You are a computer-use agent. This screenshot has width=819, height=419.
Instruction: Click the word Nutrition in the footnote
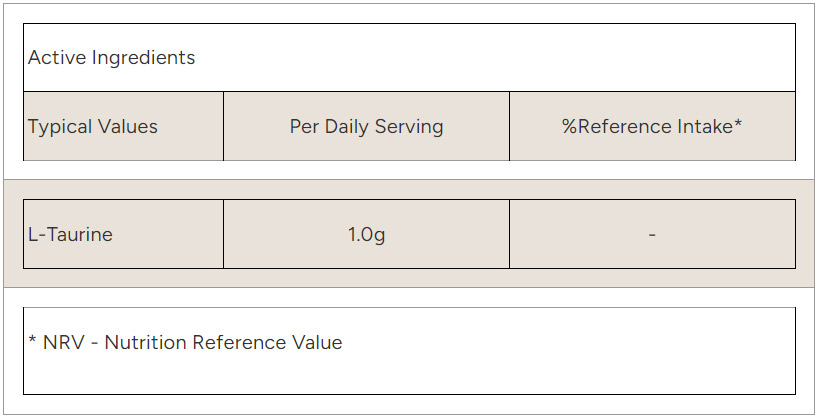[146, 343]
